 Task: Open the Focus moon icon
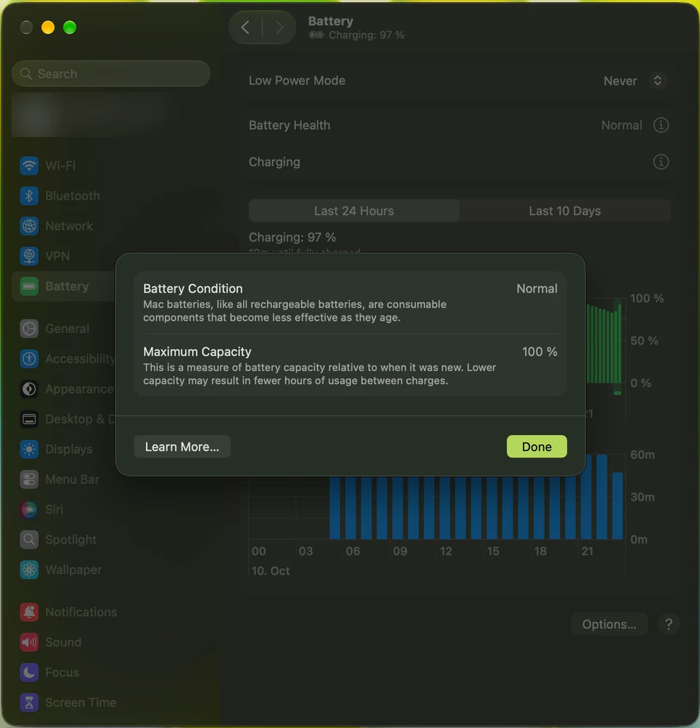[x=28, y=673]
